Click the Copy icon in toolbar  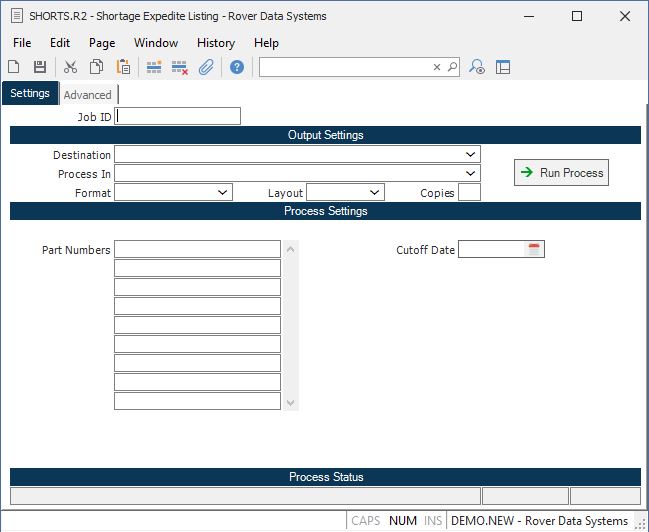pos(97,67)
